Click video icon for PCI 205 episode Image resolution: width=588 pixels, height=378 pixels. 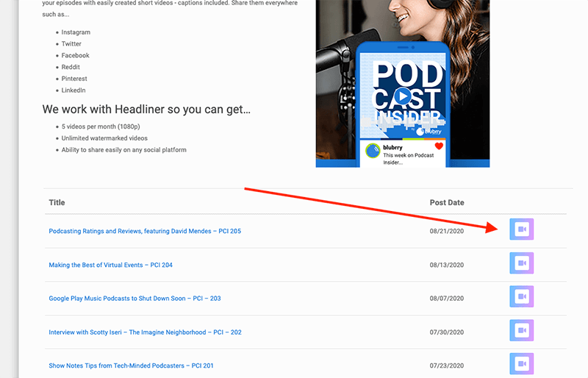point(521,229)
